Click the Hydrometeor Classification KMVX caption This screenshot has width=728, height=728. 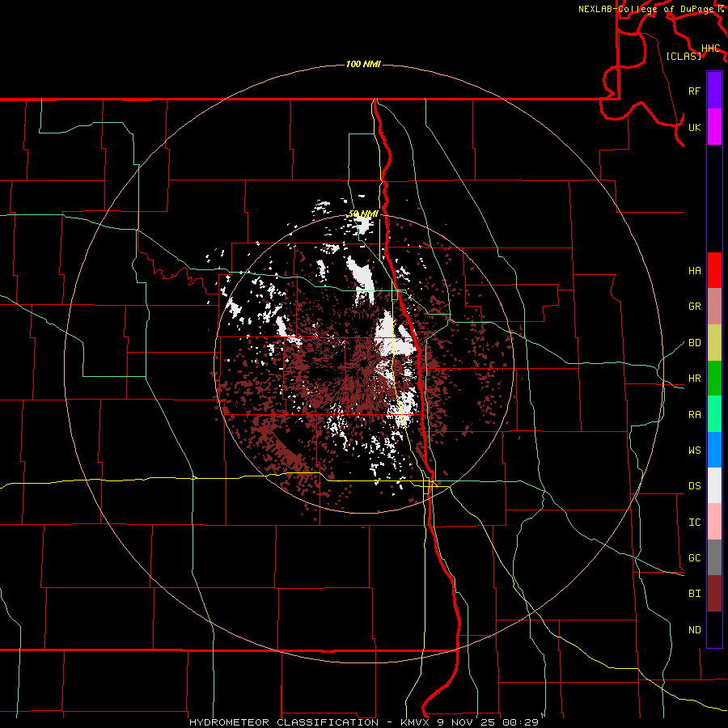pyautogui.click(x=363, y=722)
